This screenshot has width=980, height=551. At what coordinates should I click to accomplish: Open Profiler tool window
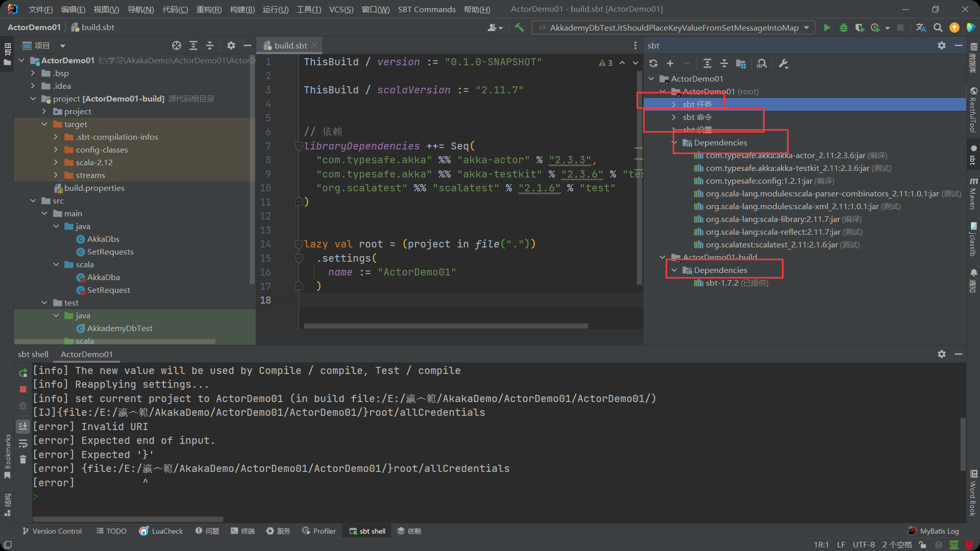[x=319, y=531]
